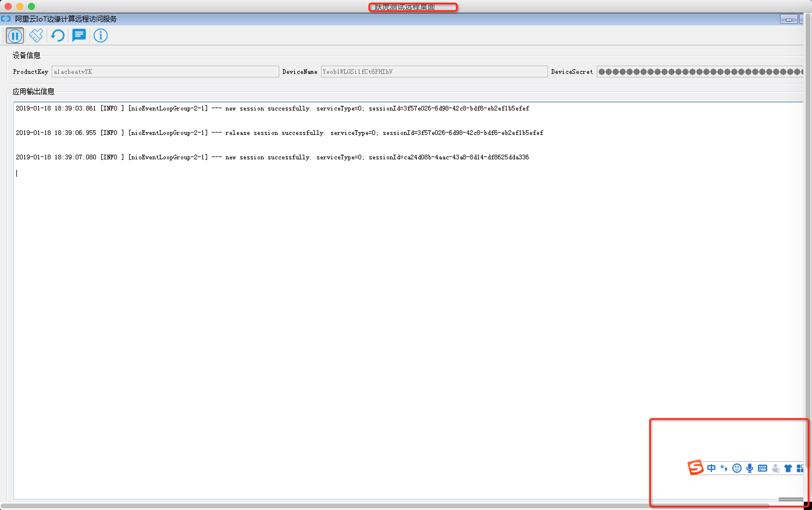Click the green macOS fullscreen button
Viewport: 812px width, 510px height.
click(31, 6)
